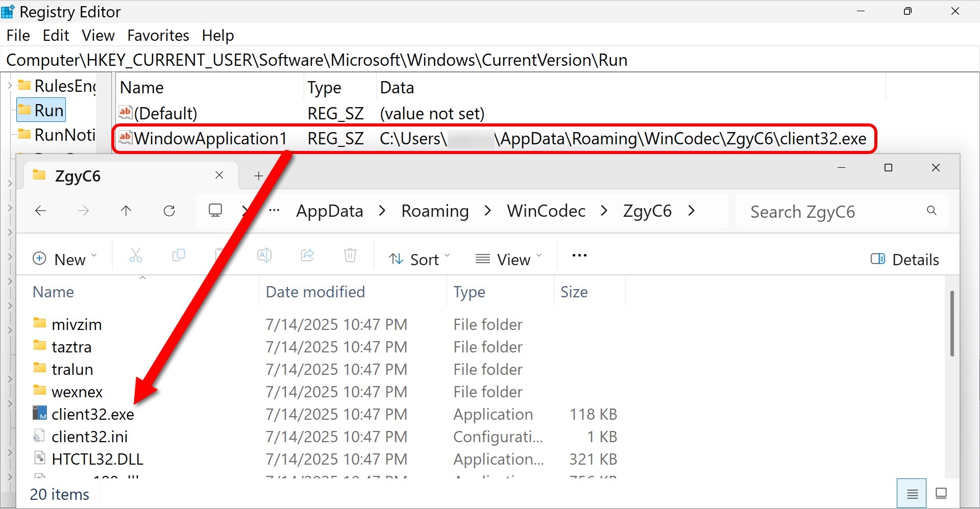Sort files by Type column in Explorer
Screen dimensions: 980x509
[x=469, y=292]
